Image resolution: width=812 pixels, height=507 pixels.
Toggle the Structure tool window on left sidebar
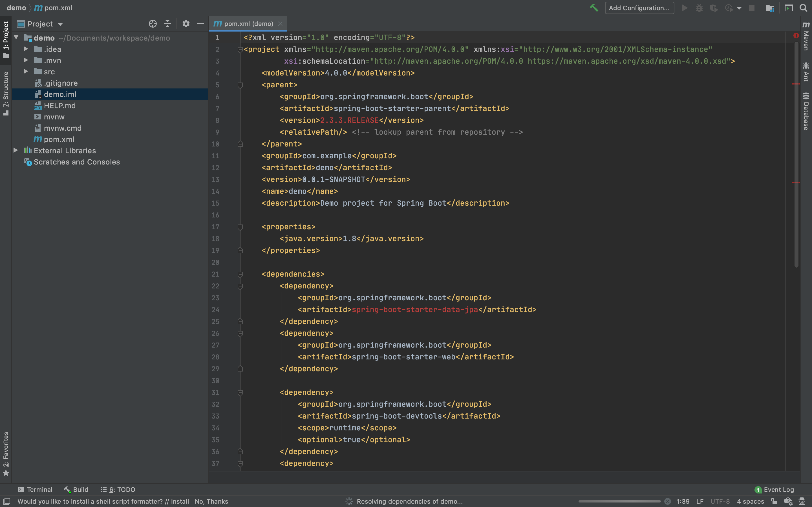6,93
